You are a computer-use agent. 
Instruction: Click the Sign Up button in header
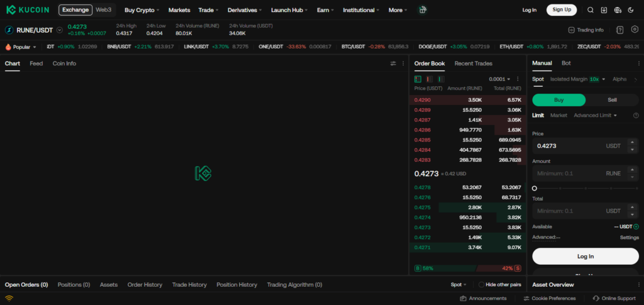(562, 10)
